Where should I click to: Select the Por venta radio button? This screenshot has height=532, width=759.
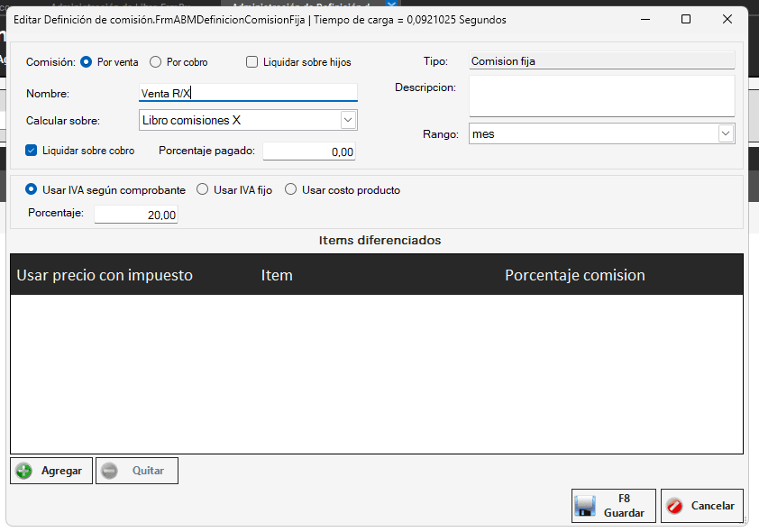pyautogui.click(x=87, y=62)
